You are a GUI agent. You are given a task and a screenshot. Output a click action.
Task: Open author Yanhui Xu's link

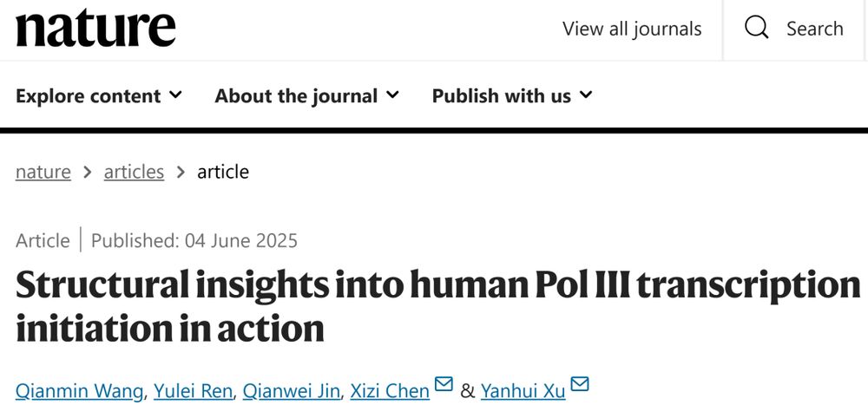pos(524,391)
